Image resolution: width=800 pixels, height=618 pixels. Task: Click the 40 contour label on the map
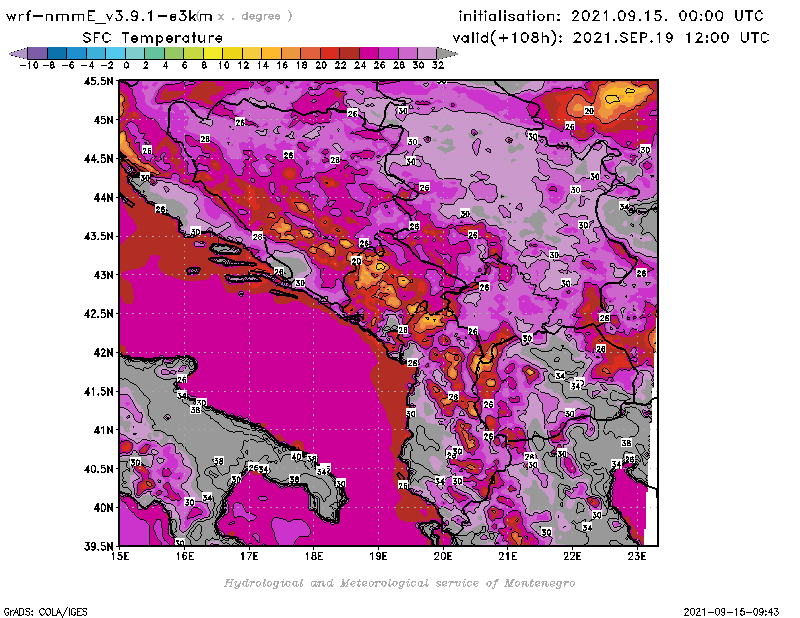pos(296,456)
